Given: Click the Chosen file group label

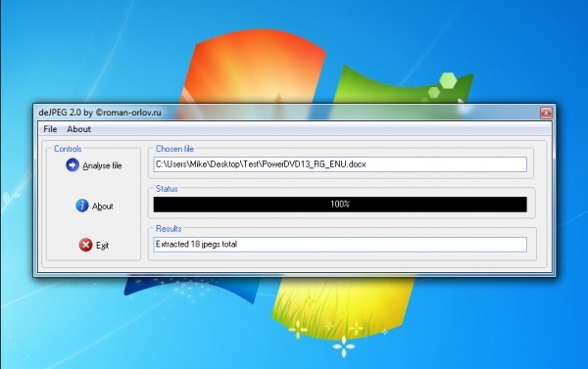Looking at the screenshot, I should click(174, 149).
